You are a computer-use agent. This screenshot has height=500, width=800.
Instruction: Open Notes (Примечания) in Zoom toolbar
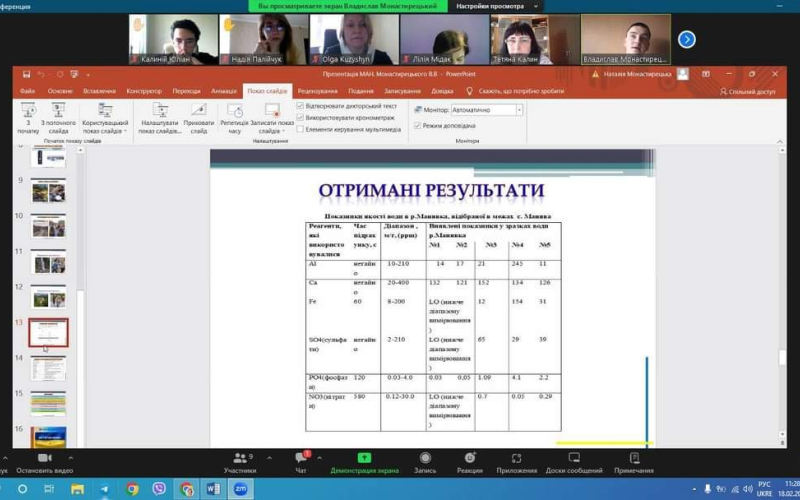(x=634, y=462)
